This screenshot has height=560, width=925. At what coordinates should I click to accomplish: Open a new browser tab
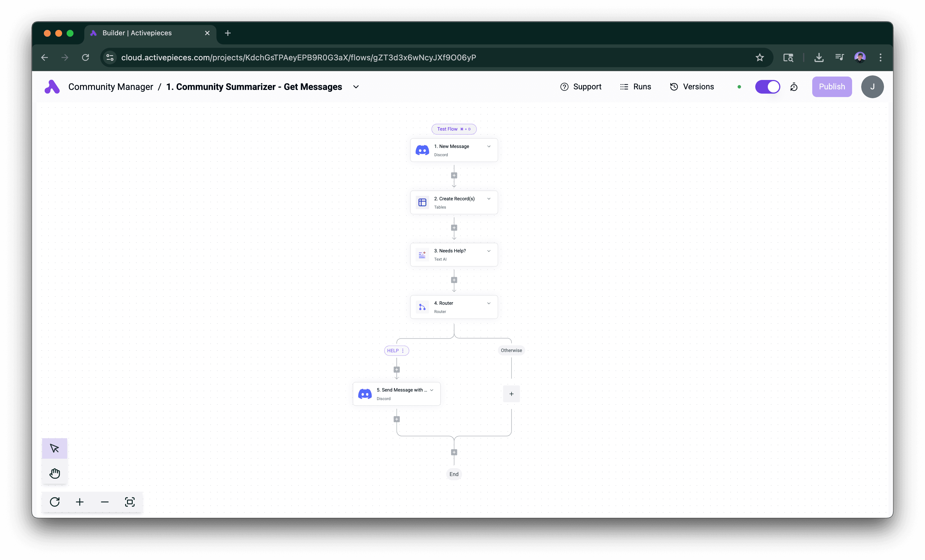(x=228, y=33)
